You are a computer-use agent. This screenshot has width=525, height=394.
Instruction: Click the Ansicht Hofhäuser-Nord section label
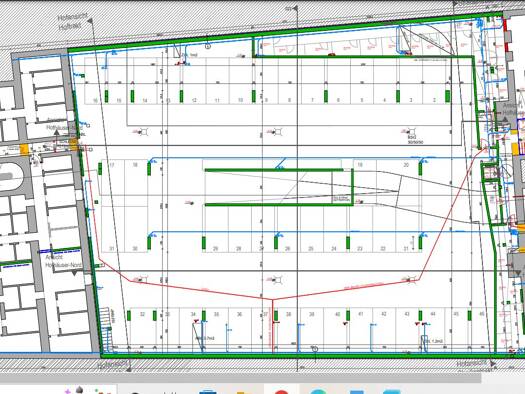(63, 261)
